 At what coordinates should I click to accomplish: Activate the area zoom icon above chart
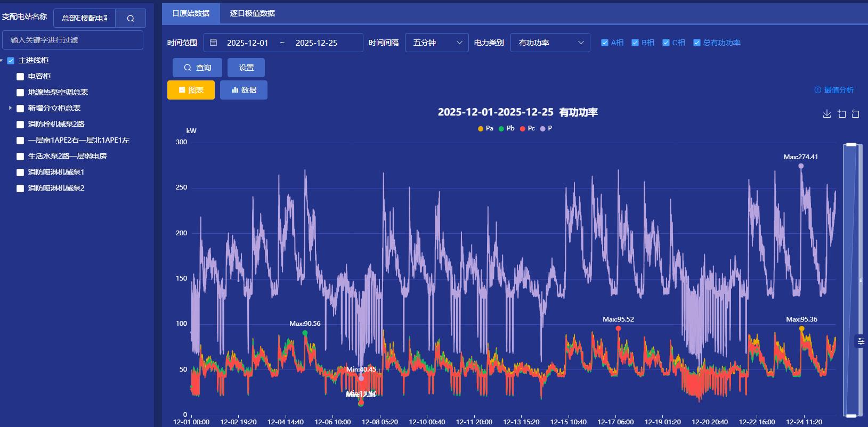pos(841,114)
